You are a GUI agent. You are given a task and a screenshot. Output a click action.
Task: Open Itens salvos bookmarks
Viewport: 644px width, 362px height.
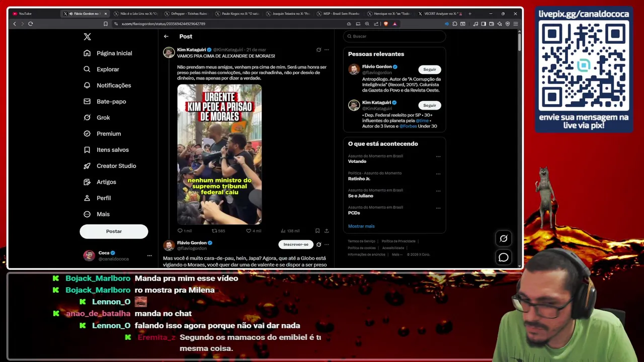(x=106, y=150)
